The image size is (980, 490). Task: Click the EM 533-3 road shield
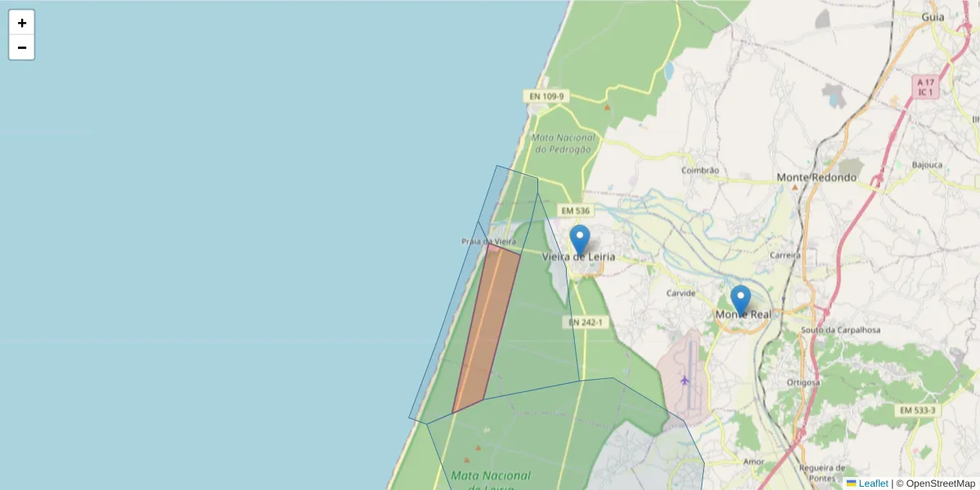point(917,409)
